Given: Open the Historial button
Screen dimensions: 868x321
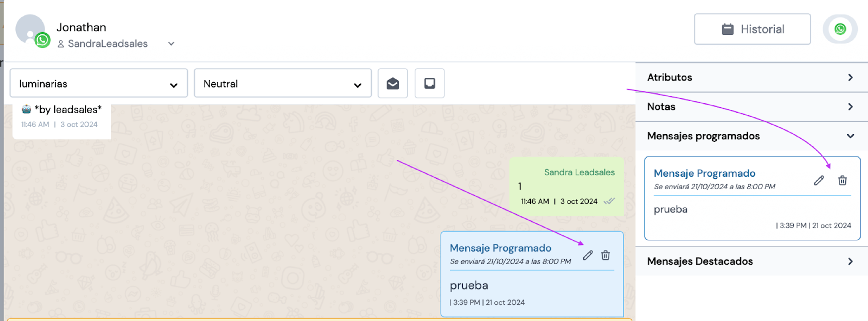Looking at the screenshot, I should (x=752, y=29).
